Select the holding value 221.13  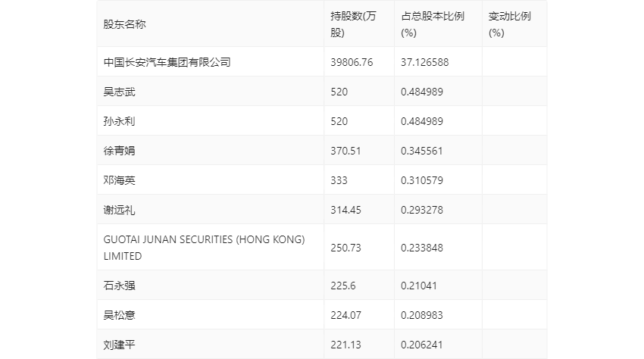click(345, 345)
